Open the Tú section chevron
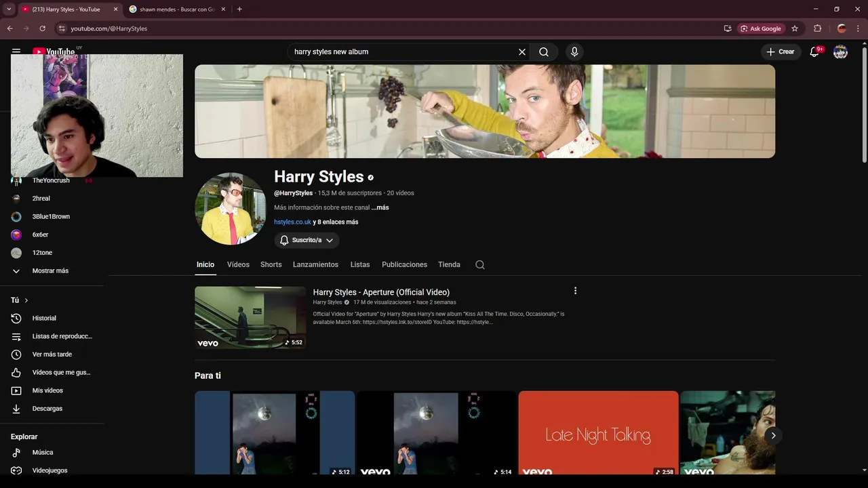 [x=26, y=300]
